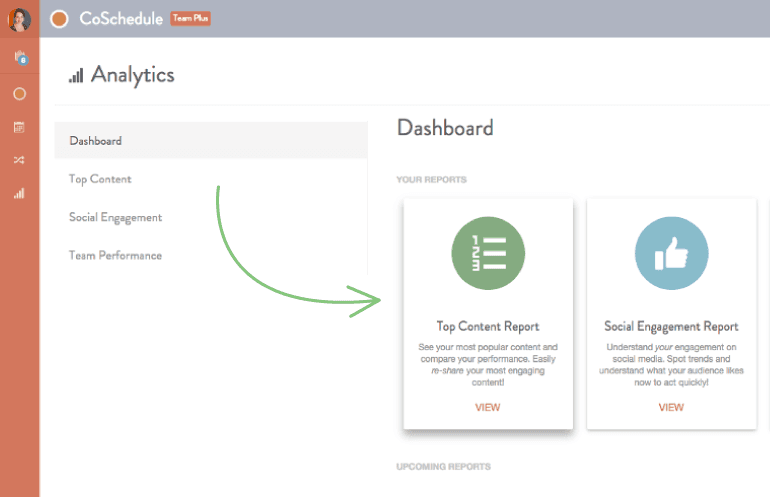Open Social Engagement in the Analytics menu
770x497 pixels.
(x=115, y=217)
